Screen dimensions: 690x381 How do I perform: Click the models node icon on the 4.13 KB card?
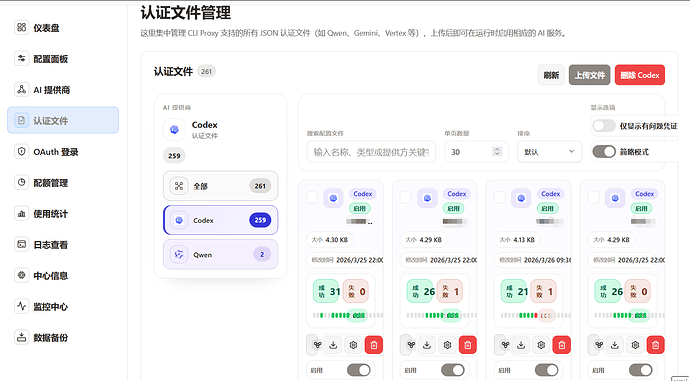(x=505, y=345)
